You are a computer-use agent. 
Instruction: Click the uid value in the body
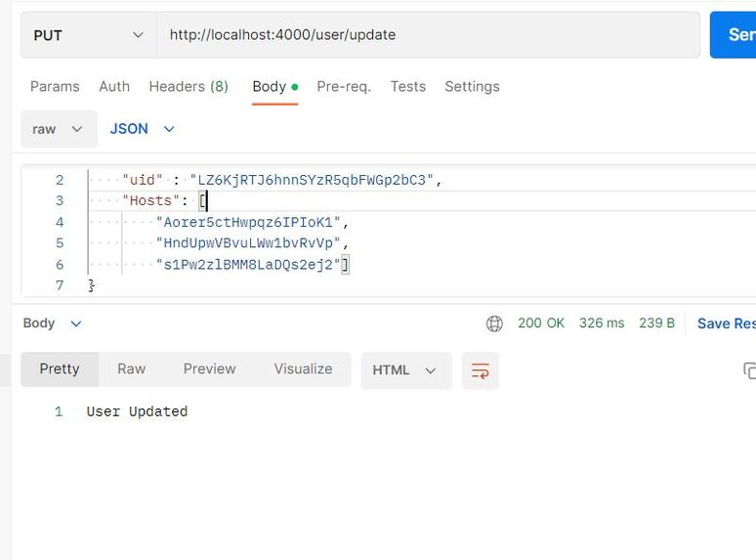pos(312,180)
